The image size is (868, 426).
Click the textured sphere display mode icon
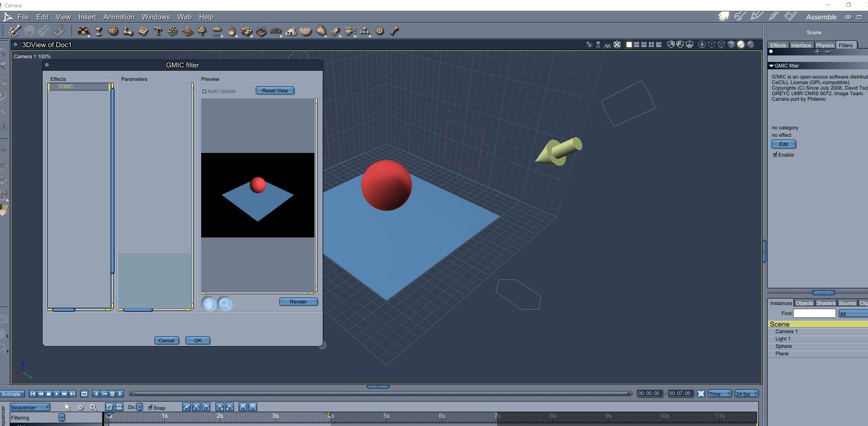click(751, 44)
